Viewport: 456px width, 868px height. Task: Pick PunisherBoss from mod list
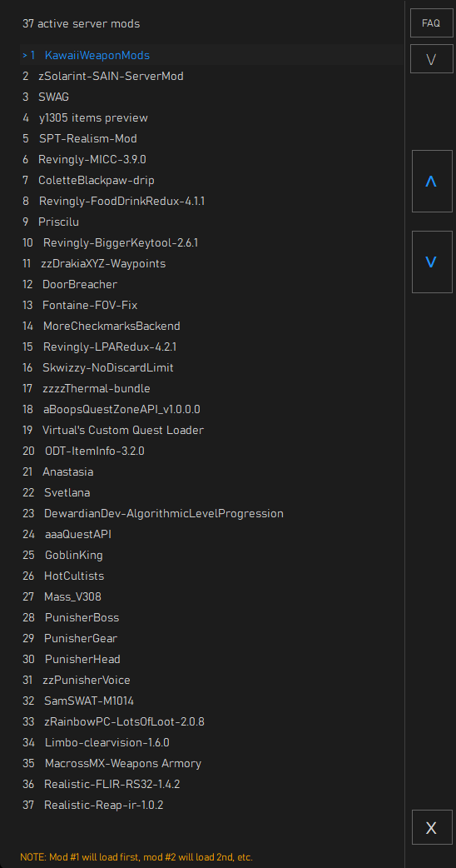212,617
